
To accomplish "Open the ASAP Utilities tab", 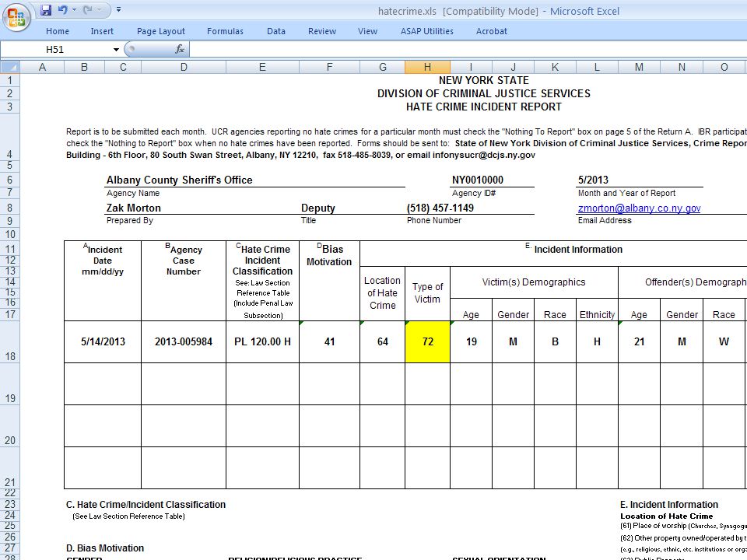I will tap(427, 31).
